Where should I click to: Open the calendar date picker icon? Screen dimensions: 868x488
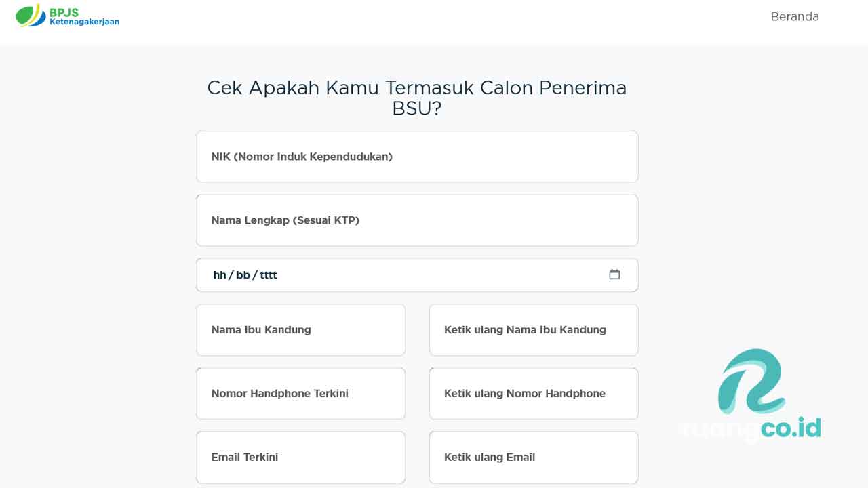614,274
